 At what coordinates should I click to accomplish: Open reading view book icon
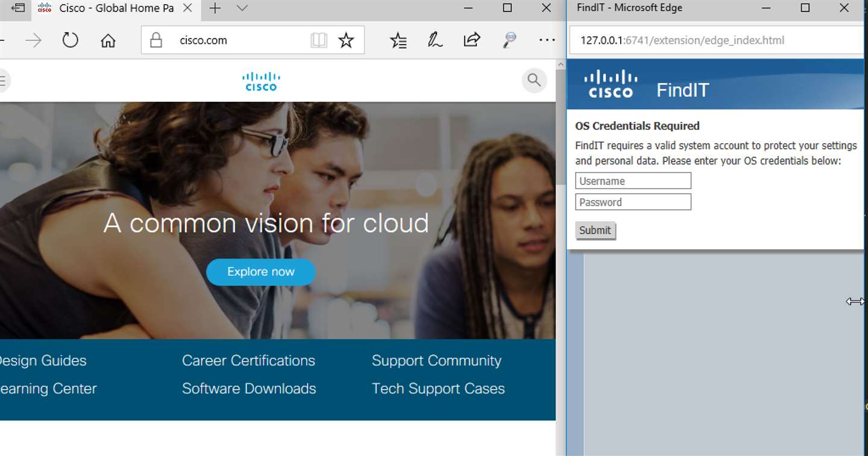coord(319,40)
